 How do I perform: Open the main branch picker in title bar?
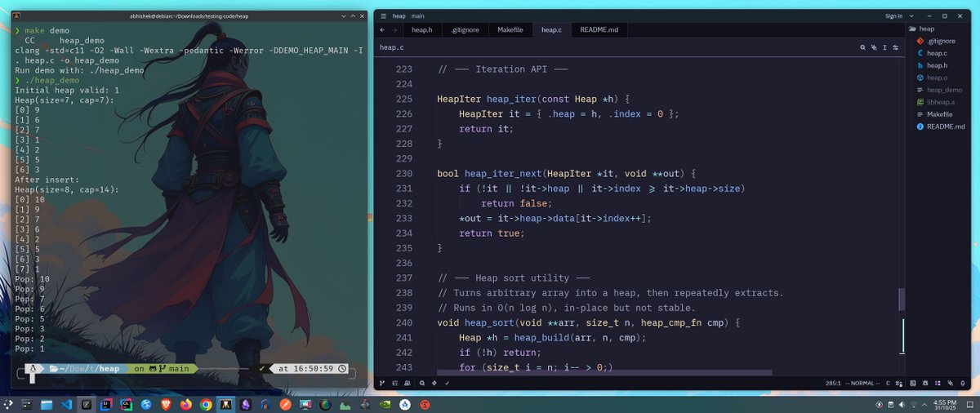[x=418, y=16]
